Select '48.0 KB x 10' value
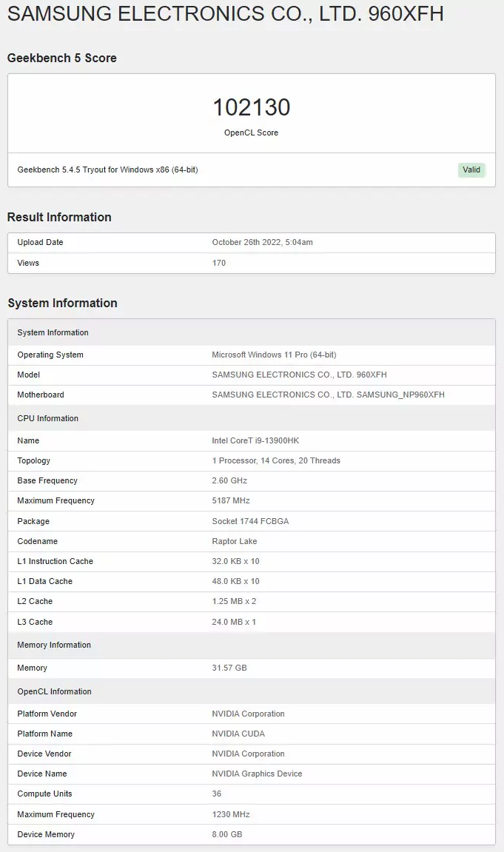Viewport: 504px width, 852px height. click(x=235, y=582)
